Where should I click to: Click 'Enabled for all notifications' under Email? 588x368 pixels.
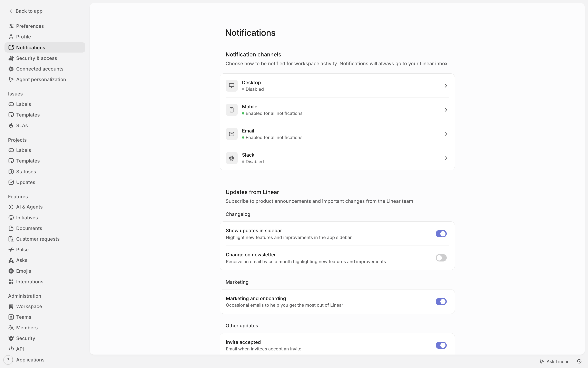(x=274, y=138)
